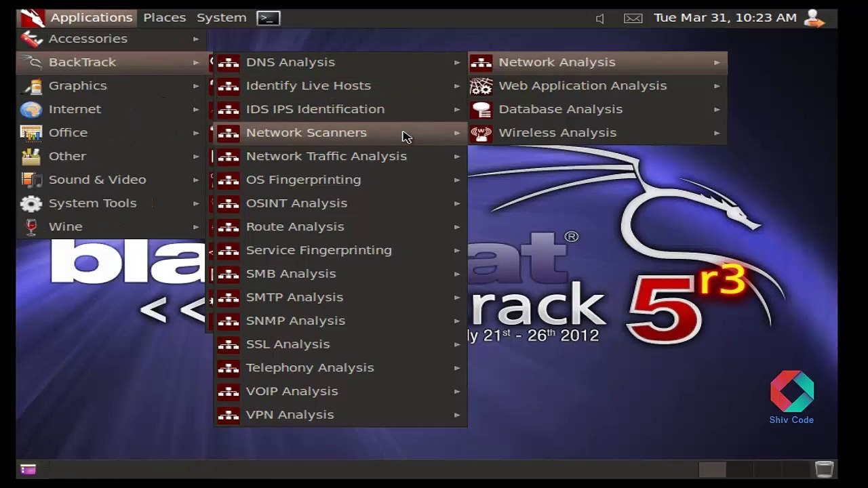Click the OS Fingerprinting icon
This screenshot has width=868, height=488.
pos(229,180)
